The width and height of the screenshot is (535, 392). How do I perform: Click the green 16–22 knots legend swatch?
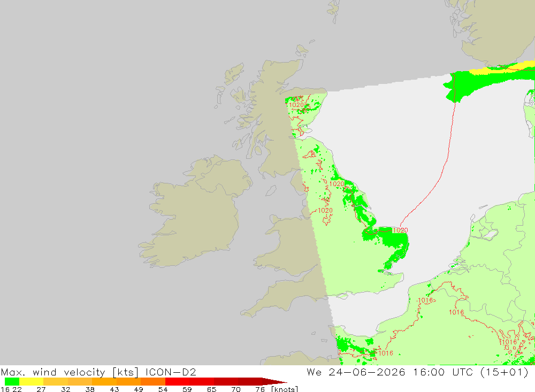click(12, 381)
